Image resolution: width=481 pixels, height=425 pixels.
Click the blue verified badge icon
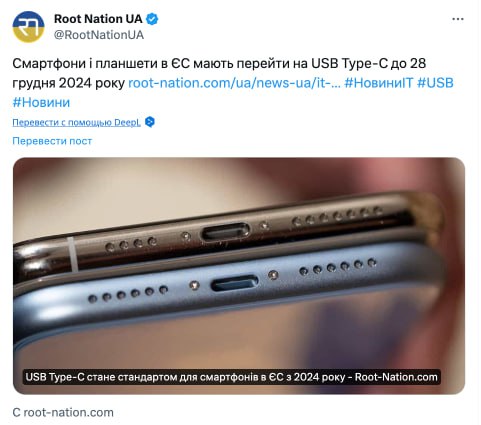click(x=152, y=19)
